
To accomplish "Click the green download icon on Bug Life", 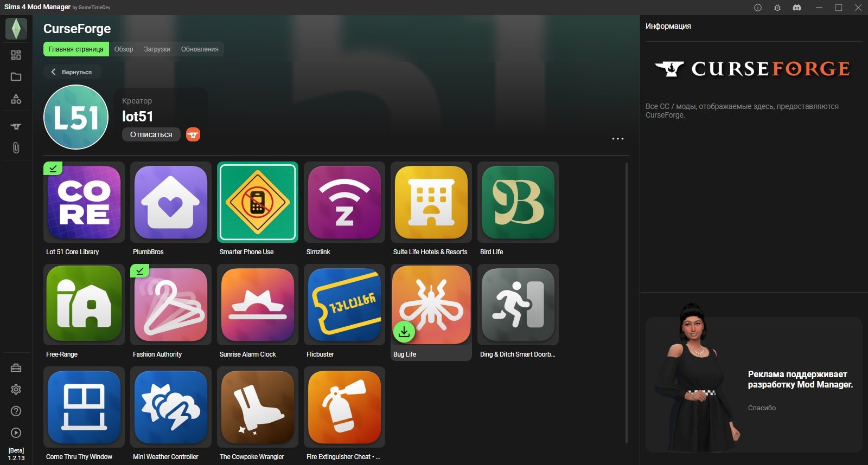I will [404, 332].
